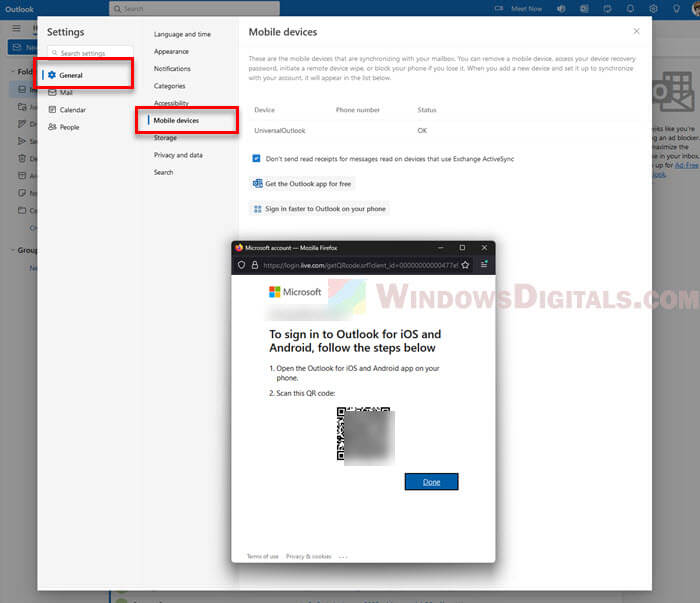Open Storage settings
The width and height of the screenshot is (700, 603).
tap(165, 138)
